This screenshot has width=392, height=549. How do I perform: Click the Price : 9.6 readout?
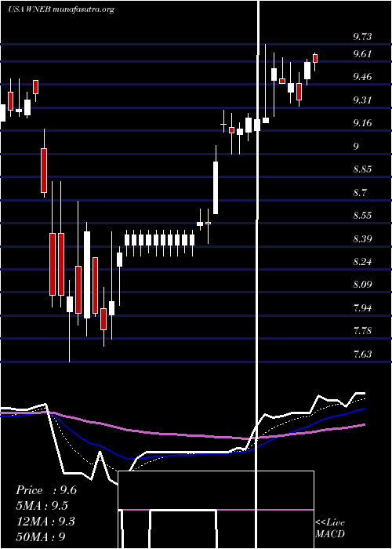click(46, 490)
